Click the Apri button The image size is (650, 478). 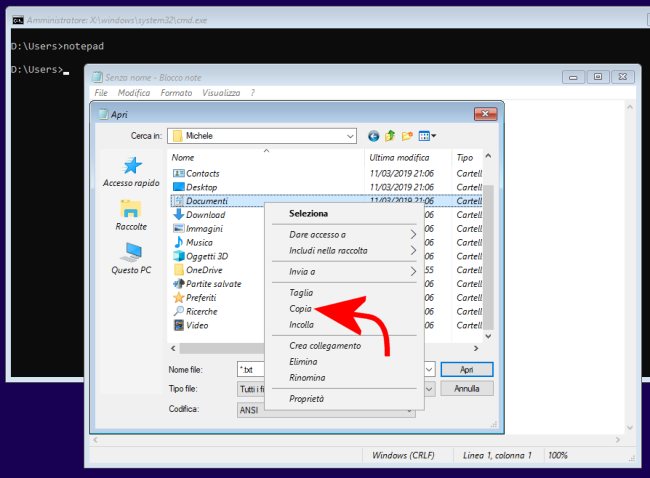click(468, 369)
